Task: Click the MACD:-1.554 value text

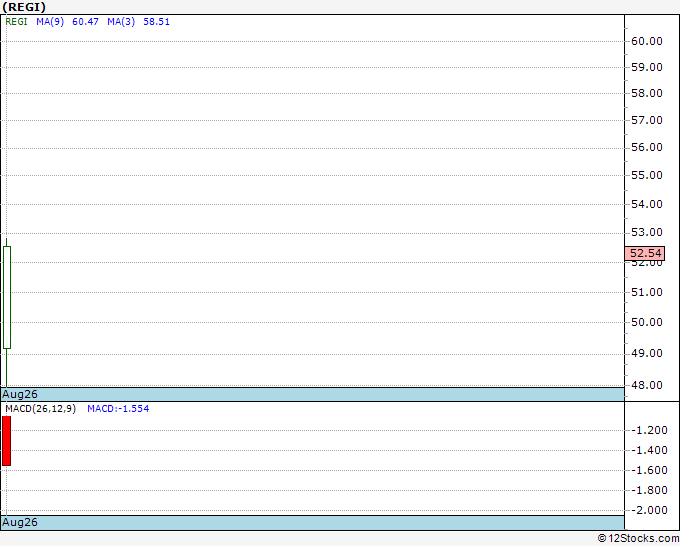Action: pos(118,409)
